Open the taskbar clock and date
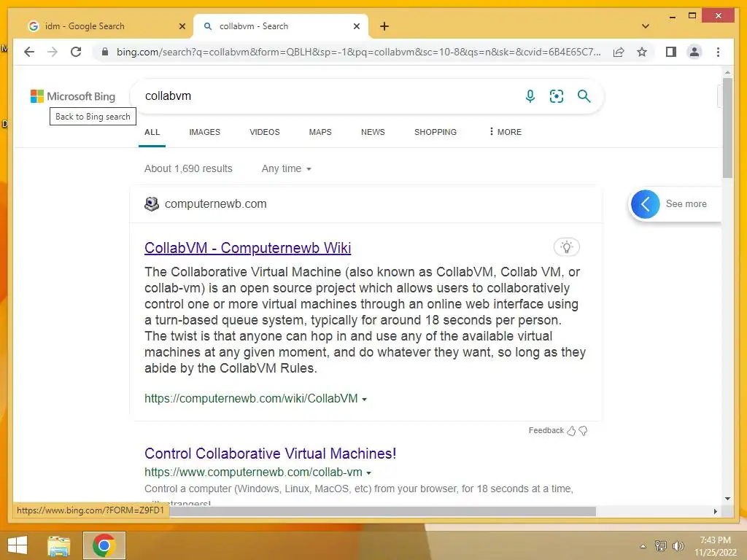Viewport: 747px width, 560px height. [x=715, y=545]
